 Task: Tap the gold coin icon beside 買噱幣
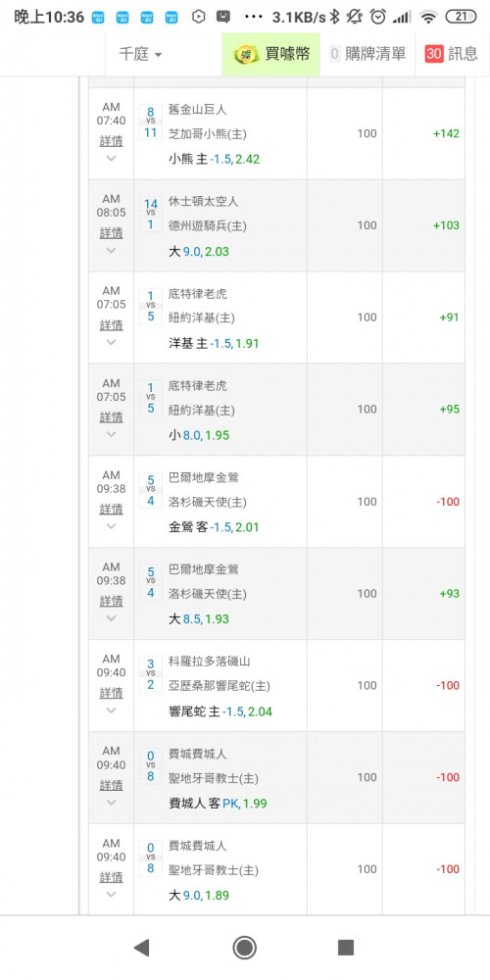pos(246,54)
